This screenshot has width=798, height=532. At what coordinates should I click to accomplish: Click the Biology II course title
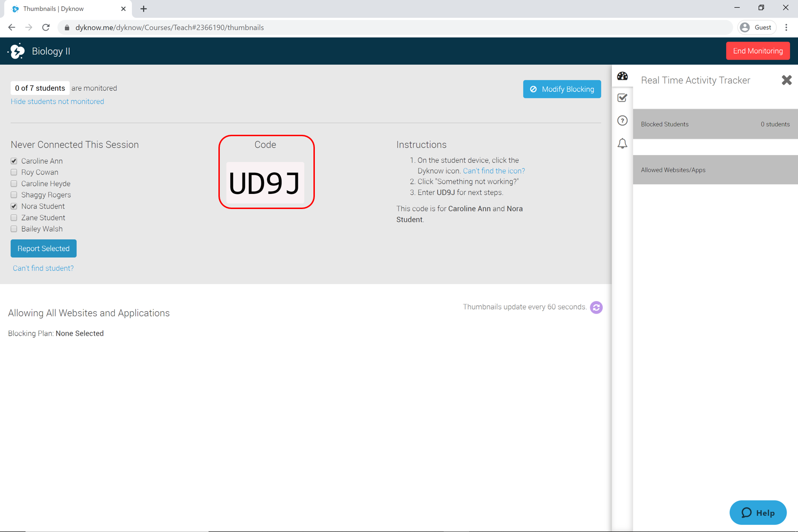pos(51,51)
